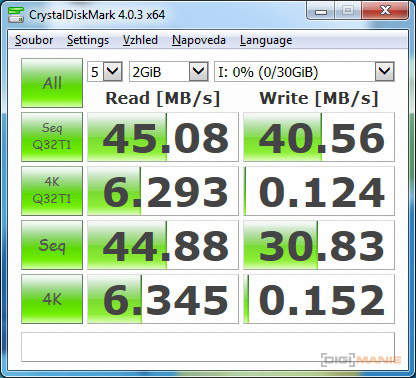Click the 4K Q32T1 read value 6.293
The height and width of the screenshot is (378, 416).
point(163,191)
